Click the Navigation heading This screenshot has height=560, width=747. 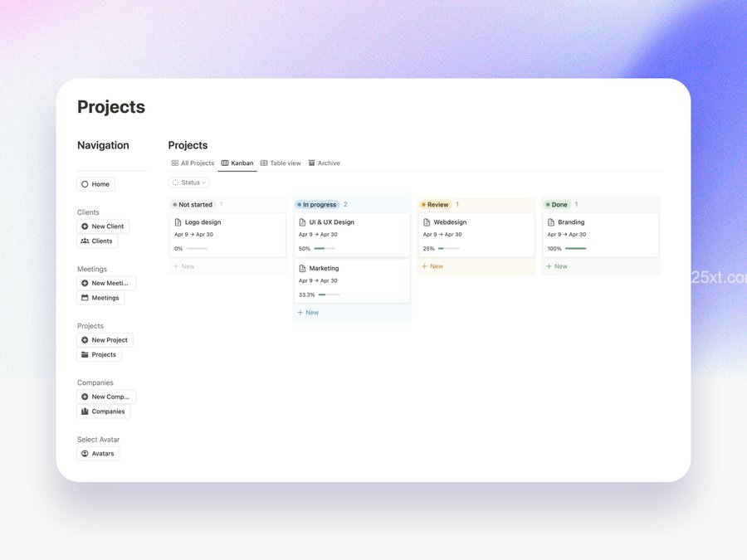coord(104,146)
